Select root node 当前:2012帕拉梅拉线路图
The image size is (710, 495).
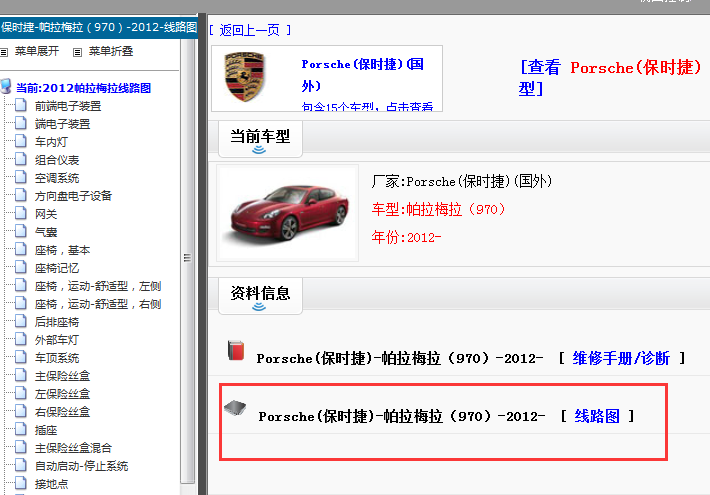pos(83,88)
